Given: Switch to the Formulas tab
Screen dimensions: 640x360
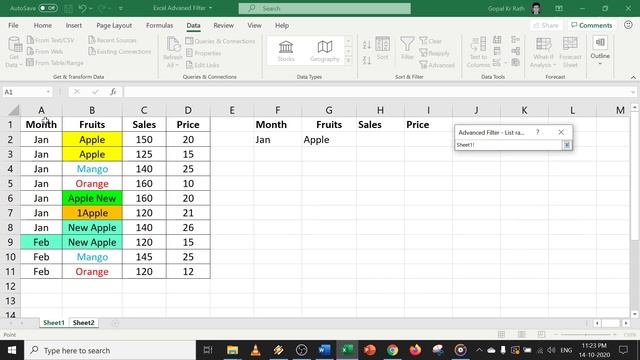Looking at the screenshot, I should tap(159, 25).
